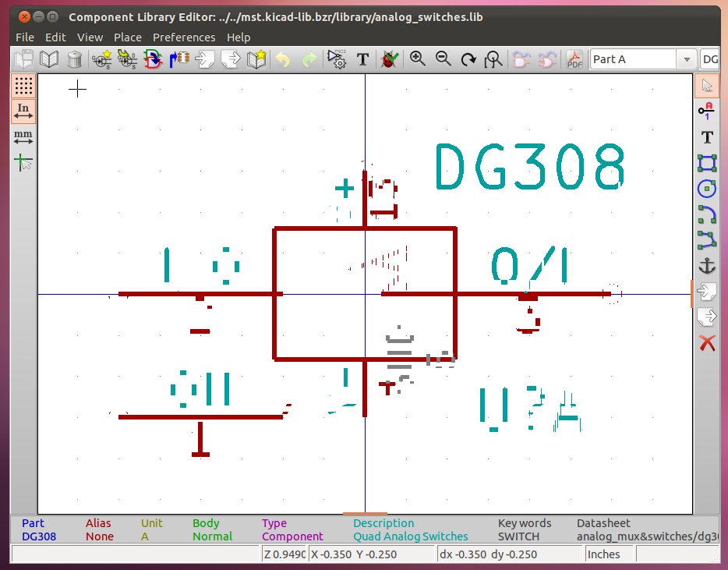Switch units to inches
The height and width of the screenshot is (570, 728).
23,112
